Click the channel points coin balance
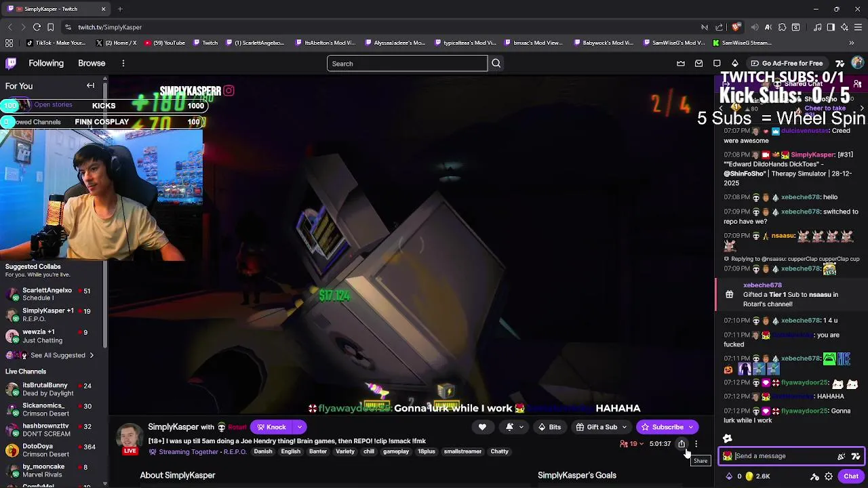The height and width of the screenshot is (488, 868). (757, 476)
